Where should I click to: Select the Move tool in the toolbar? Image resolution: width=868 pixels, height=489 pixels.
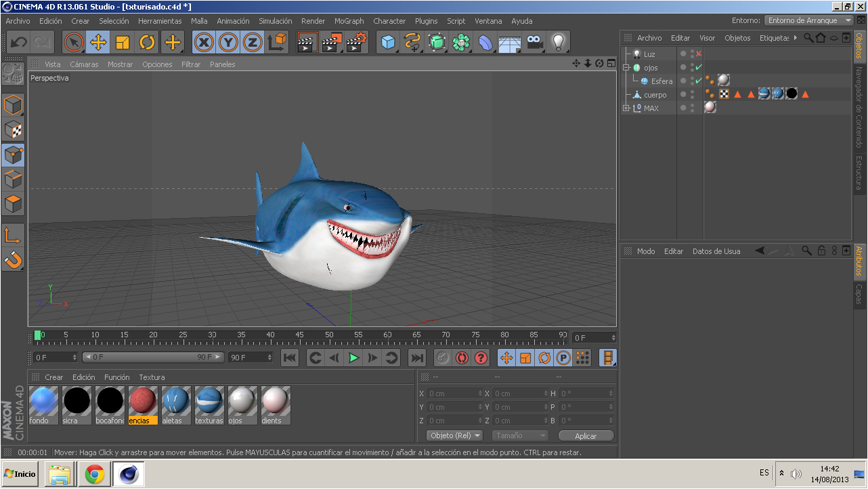pos(97,42)
